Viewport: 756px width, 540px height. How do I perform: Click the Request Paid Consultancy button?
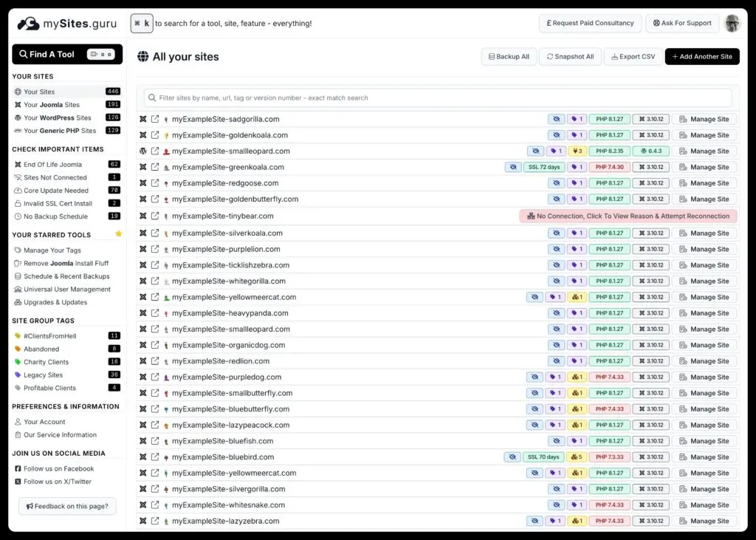(589, 23)
